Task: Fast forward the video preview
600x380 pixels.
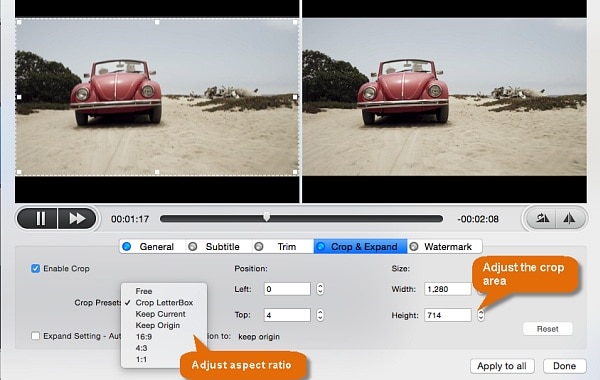Action: 77,219
